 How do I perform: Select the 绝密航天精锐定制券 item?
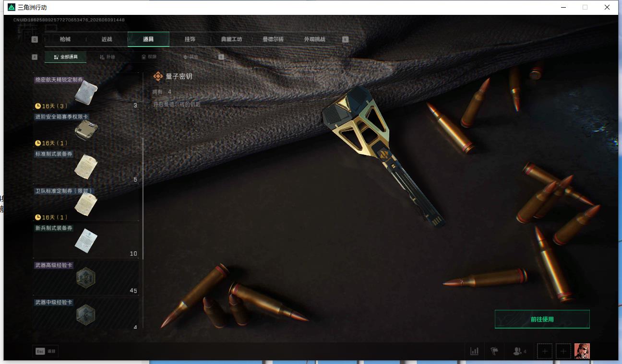pyautogui.click(x=86, y=92)
